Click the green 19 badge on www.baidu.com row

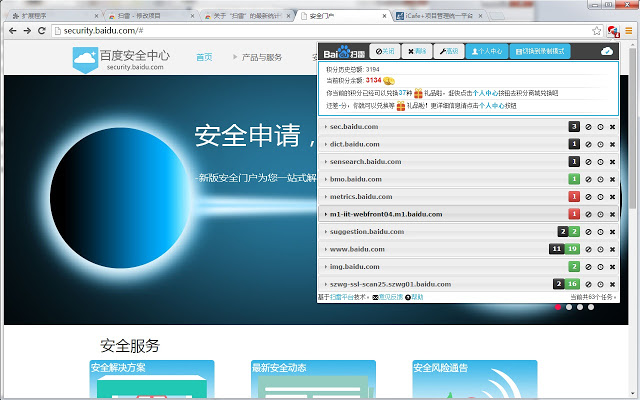[572, 249]
